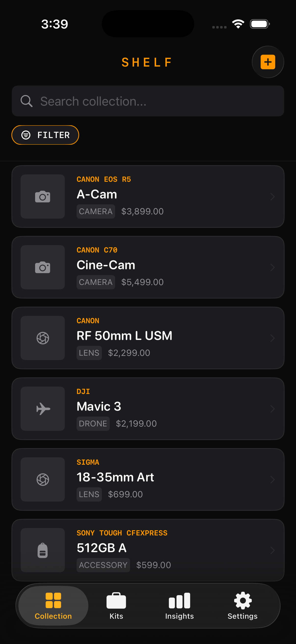Tap the RF 50mm lens aperture icon
Screen dimensions: 296x644
click(43, 338)
